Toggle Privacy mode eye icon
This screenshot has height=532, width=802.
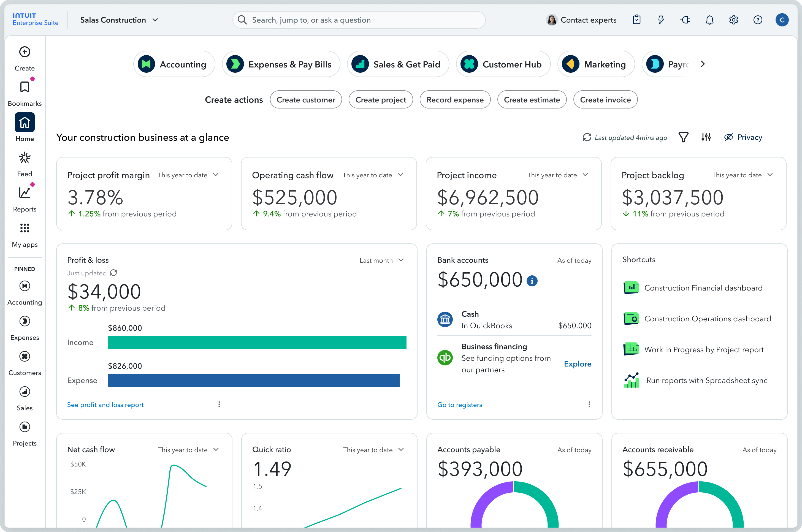point(728,137)
